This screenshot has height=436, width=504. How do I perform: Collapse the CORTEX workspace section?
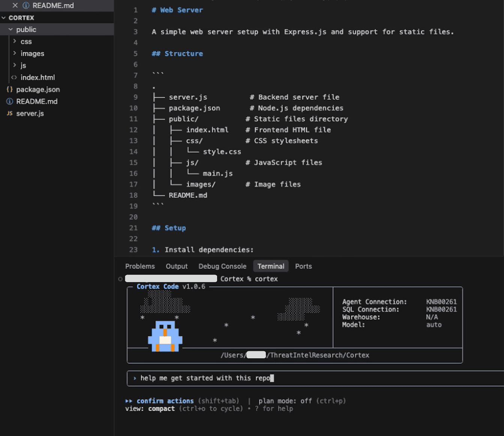pyautogui.click(x=4, y=18)
